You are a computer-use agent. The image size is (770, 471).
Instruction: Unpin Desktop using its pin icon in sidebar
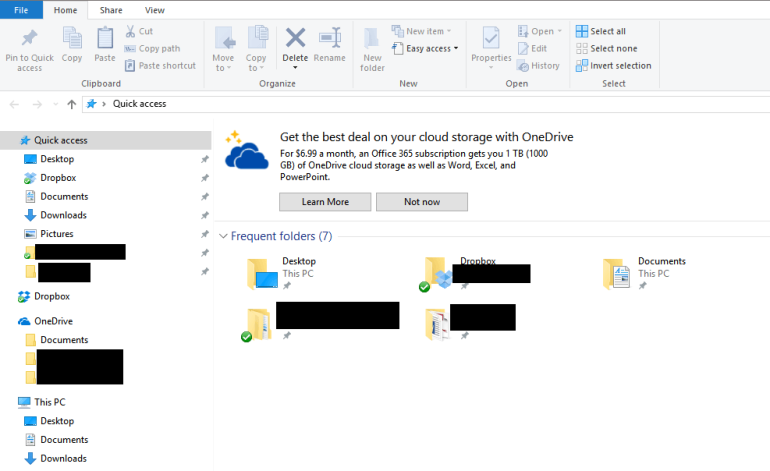pos(205,160)
